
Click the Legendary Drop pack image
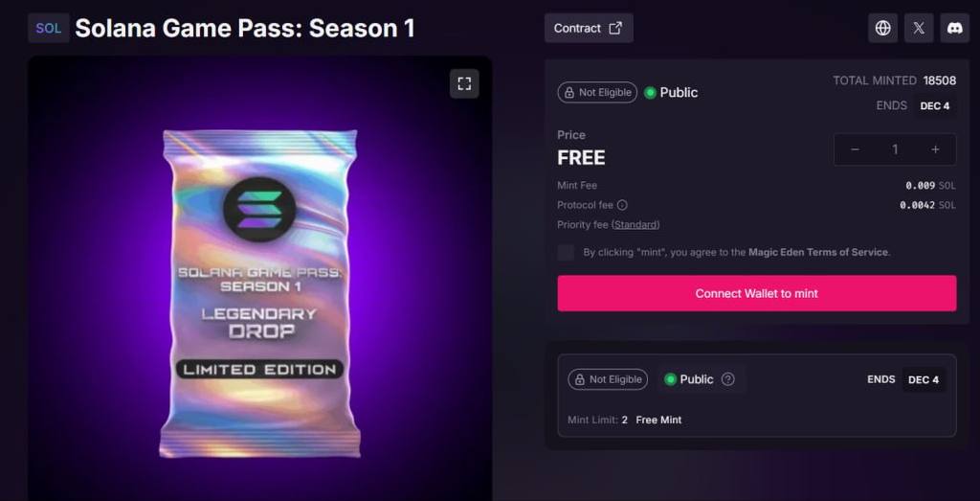coord(259,294)
